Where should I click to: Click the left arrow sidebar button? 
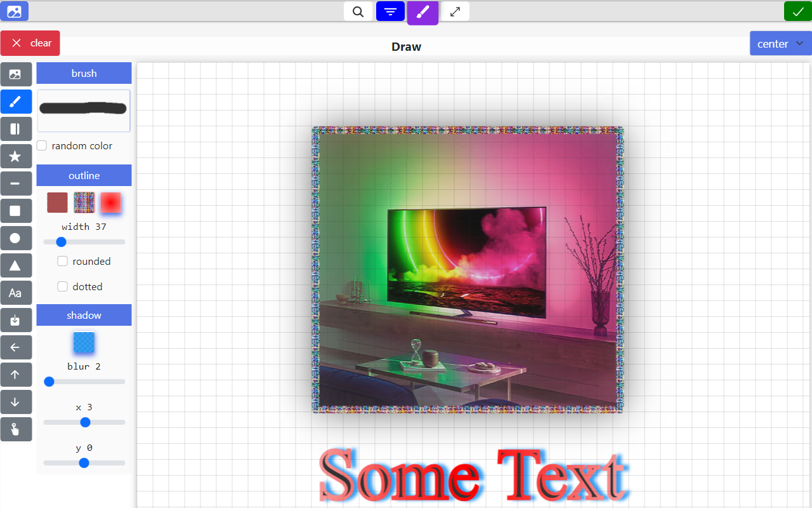click(16, 347)
